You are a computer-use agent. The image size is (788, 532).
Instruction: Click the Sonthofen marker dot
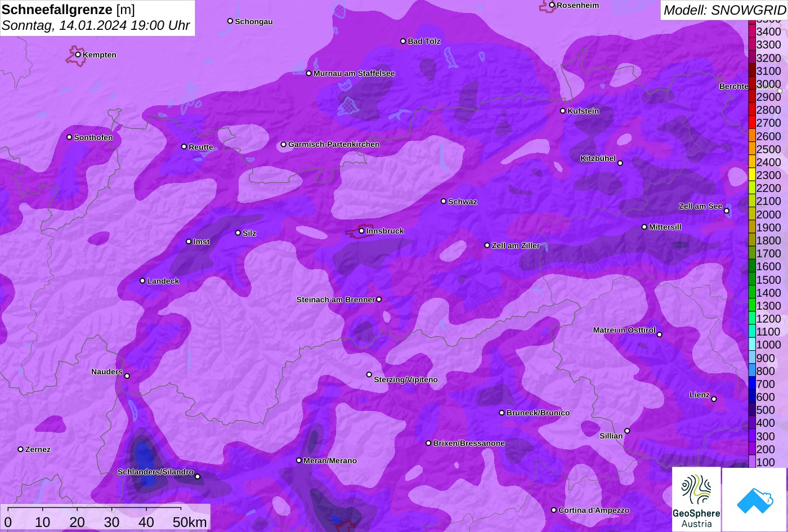70,137
